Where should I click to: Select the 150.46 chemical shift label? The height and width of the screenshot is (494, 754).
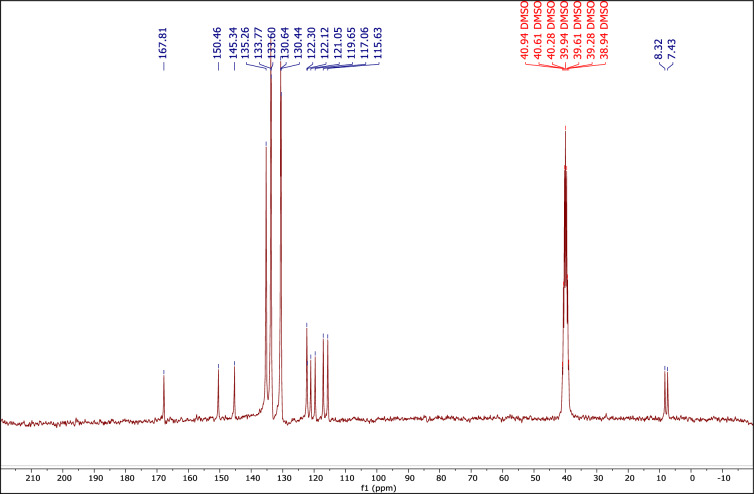[x=218, y=44]
